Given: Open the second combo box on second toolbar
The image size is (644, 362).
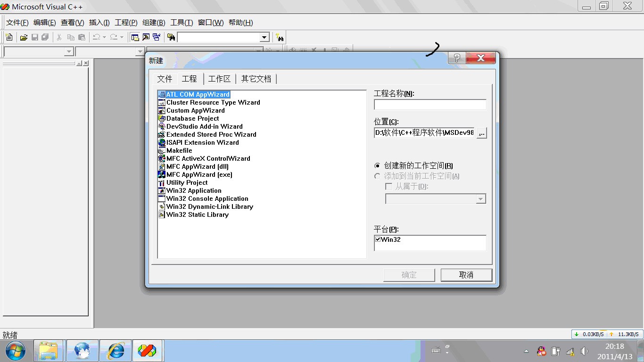Looking at the screenshot, I should coord(110,51).
